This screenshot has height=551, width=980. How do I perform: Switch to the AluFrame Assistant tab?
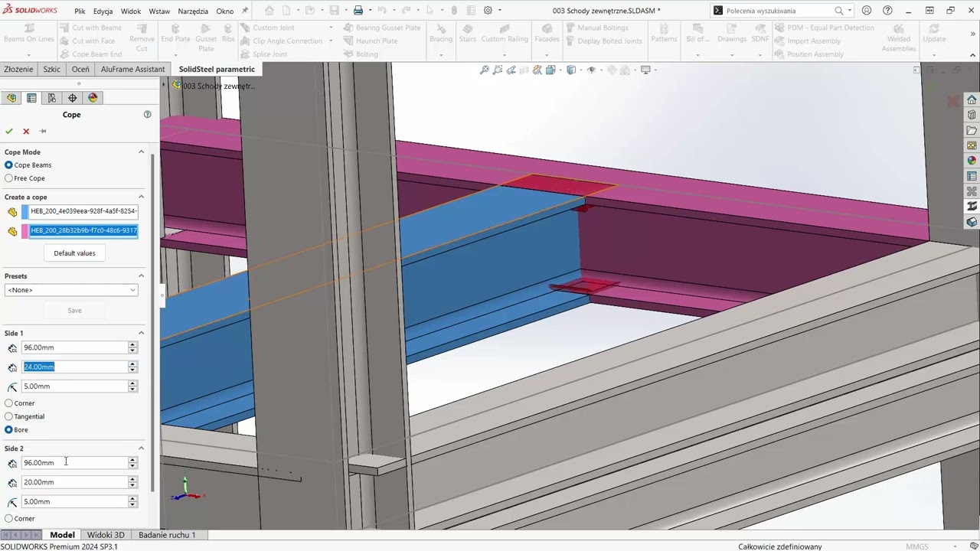click(x=132, y=69)
